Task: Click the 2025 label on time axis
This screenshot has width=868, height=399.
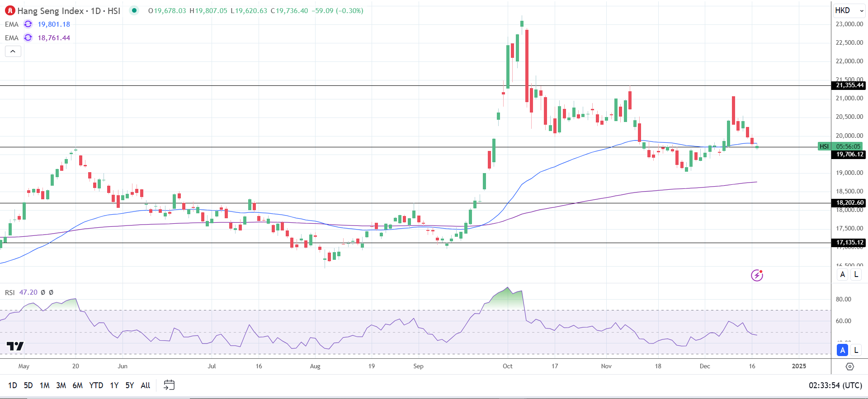Action: (x=799, y=366)
